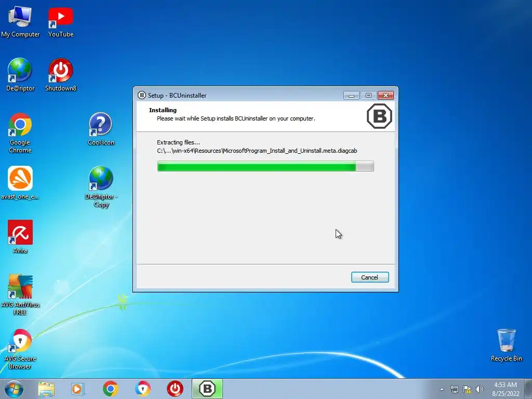Screen dimensions: 532x399
Task: Open the My Computer desktop icon
Action: (x=20, y=21)
